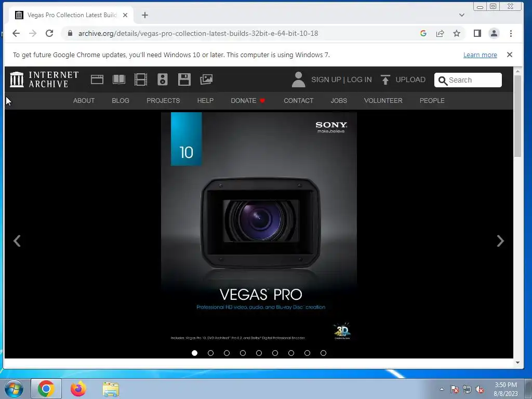
Task: Open Chrome profile icon
Action: coord(494,33)
